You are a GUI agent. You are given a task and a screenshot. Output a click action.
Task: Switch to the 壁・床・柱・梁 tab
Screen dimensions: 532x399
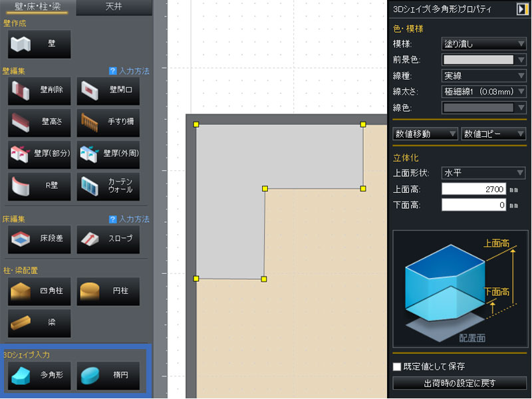[x=37, y=7]
